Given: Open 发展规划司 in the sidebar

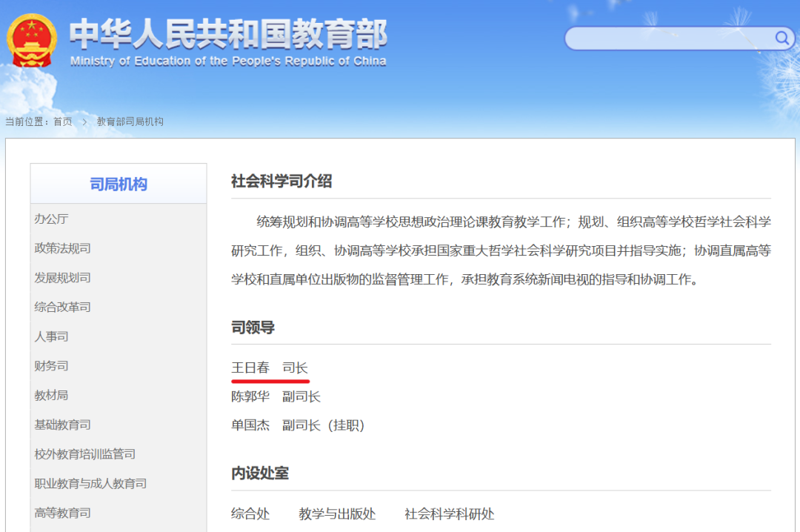Looking at the screenshot, I should (x=62, y=278).
